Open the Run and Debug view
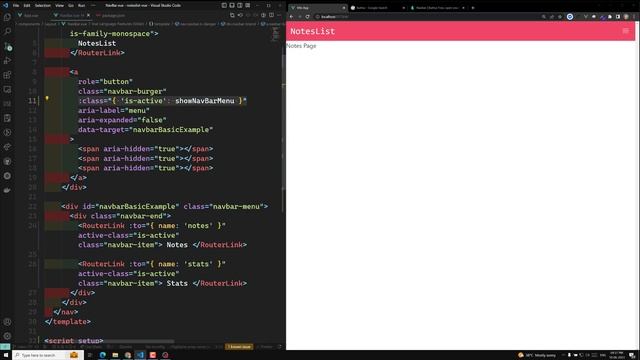 pos(7,60)
